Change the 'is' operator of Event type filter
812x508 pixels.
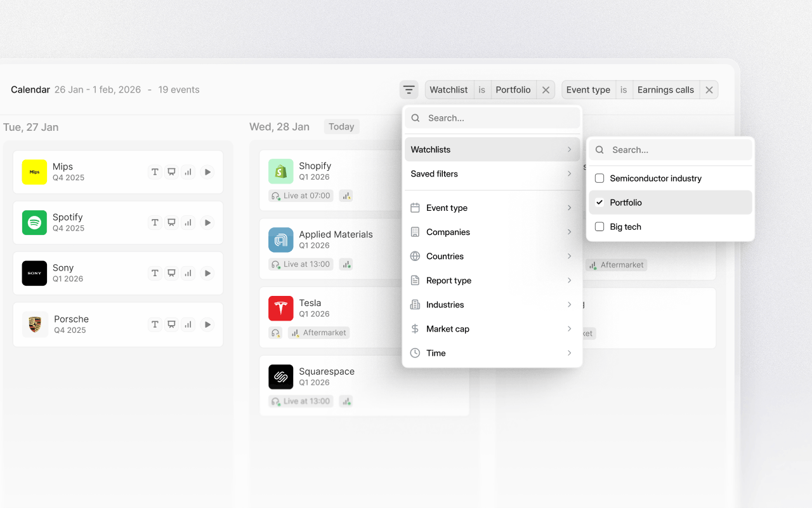[624, 90]
